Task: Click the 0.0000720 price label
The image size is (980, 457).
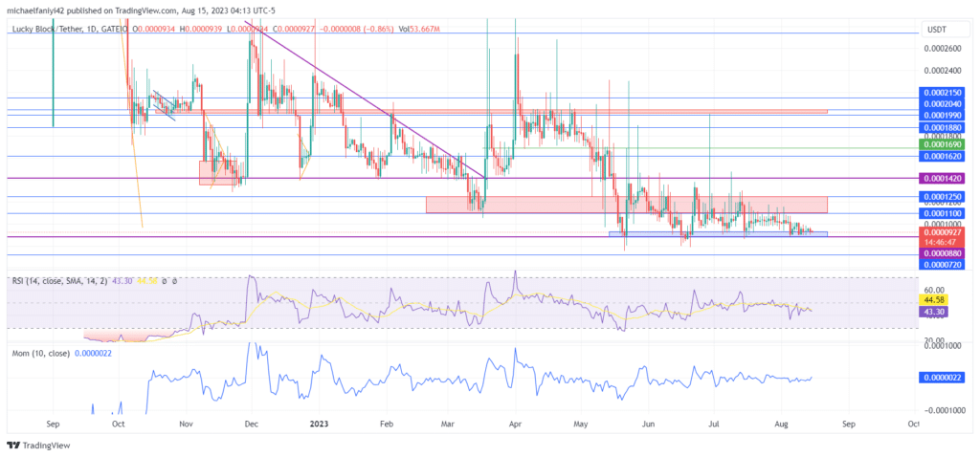Action: (x=943, y=265)
